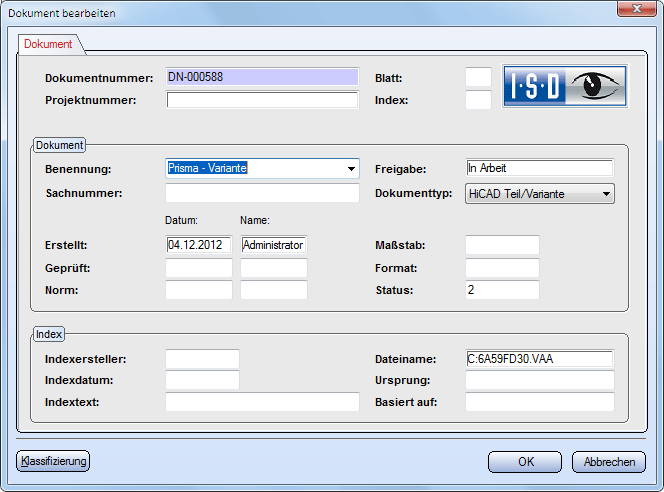Click the Erstellt date field
Screen dimensions: 664x492
point(199,244)
